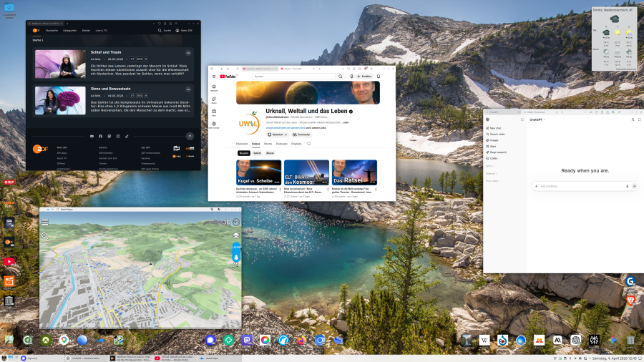This screenshot has height=362, width=644.
Task: Open YouTube notifications bell
Action: (379, 76)
